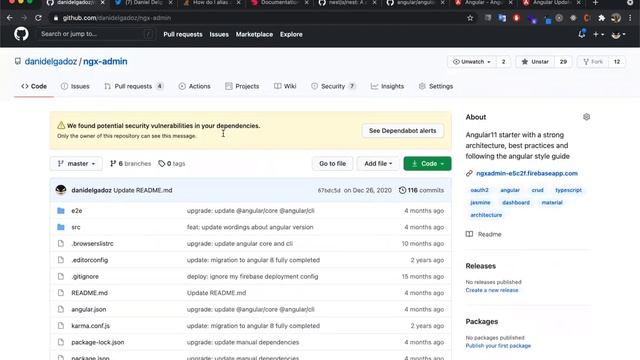Open the .editorconfig file
The height and width of the screenshot is (360, 640).
89,260
